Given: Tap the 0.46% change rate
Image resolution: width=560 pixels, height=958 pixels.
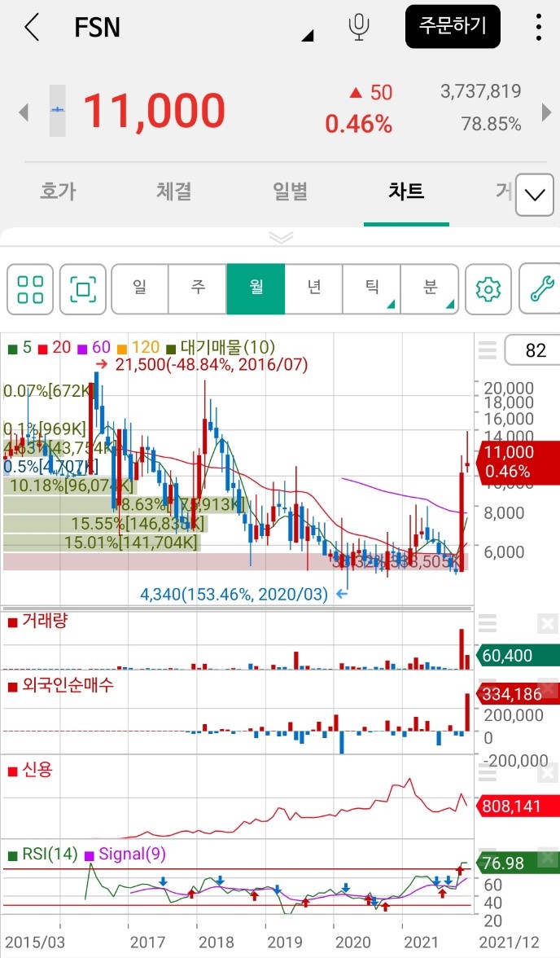Looking at the screenshot, I should coord(358,124).
